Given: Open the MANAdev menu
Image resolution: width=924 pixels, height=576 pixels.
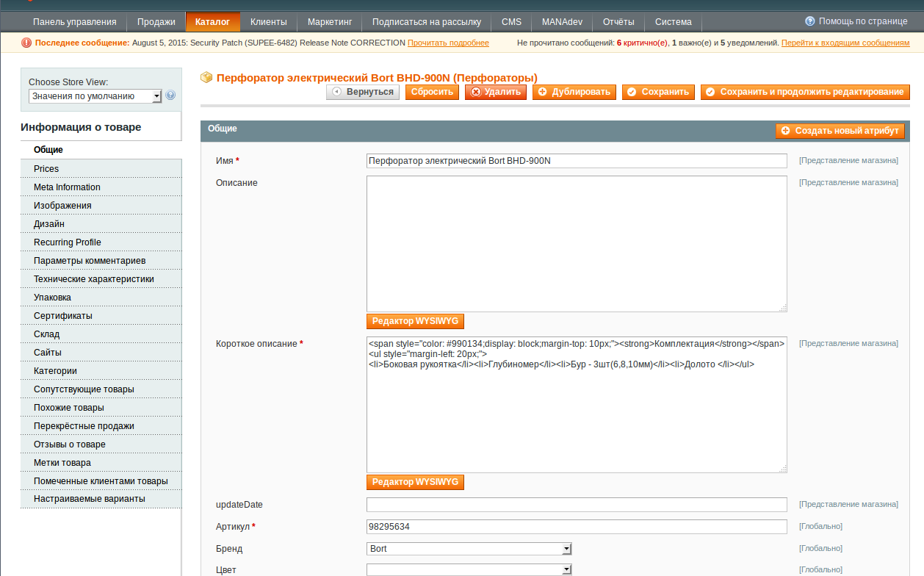Looking at the screenshot, I should pos(562,22).
